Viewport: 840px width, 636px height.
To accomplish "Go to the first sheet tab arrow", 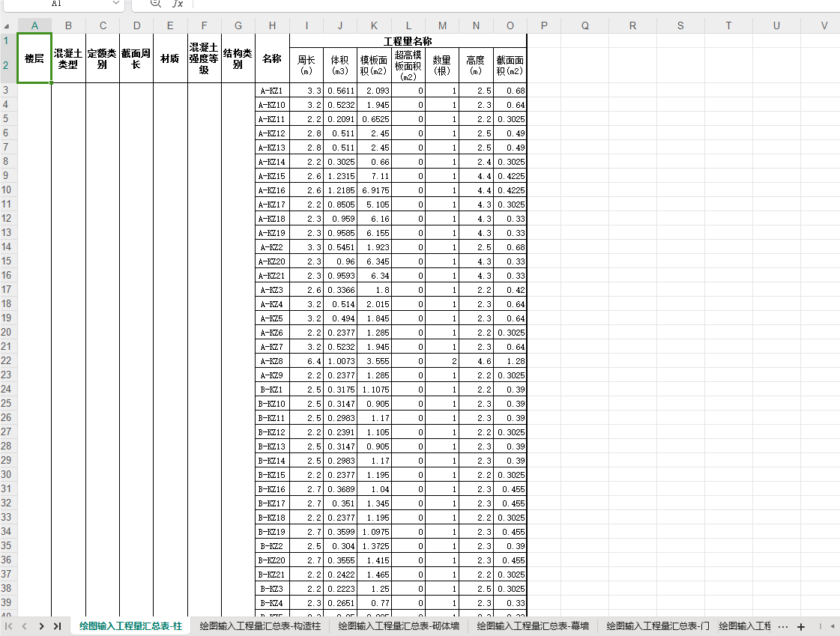I will (8, 626).
